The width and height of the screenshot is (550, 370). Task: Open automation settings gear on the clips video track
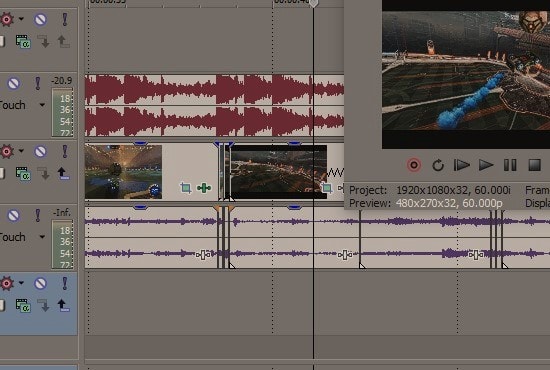point(7,152)
